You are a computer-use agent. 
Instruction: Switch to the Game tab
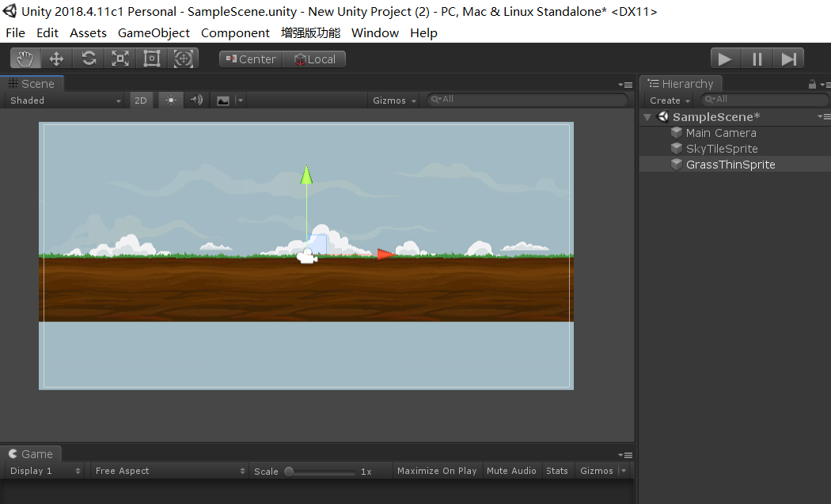click(32, 453)
